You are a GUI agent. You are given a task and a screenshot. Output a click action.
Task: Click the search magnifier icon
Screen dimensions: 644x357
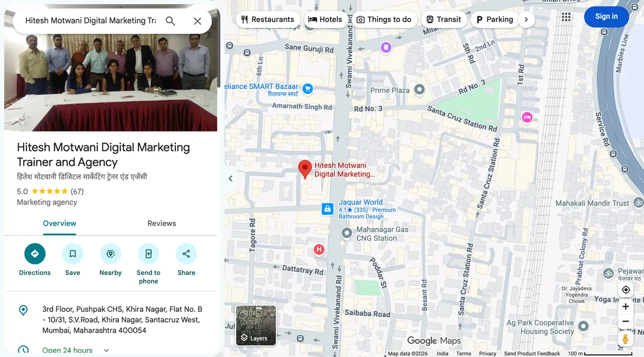170,21
